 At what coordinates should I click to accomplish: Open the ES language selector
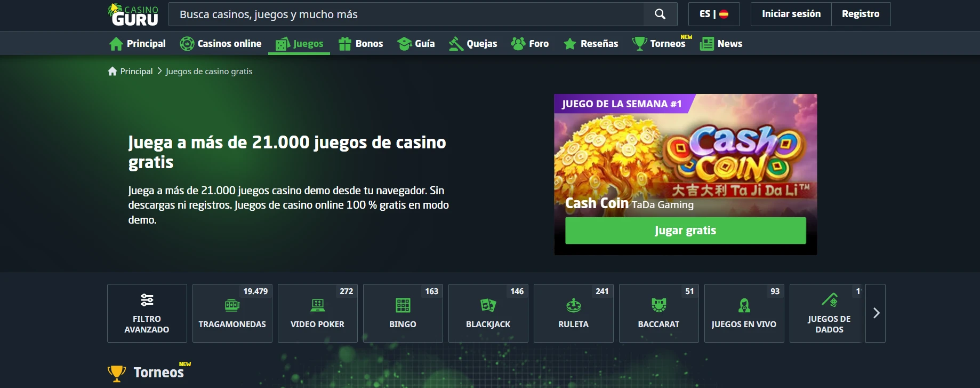[714, 14]
